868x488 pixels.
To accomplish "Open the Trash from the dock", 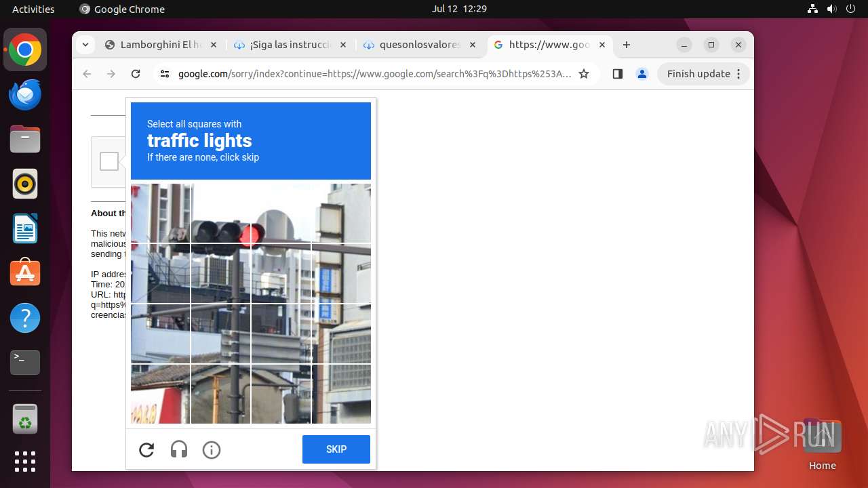I will click(25, 419).
